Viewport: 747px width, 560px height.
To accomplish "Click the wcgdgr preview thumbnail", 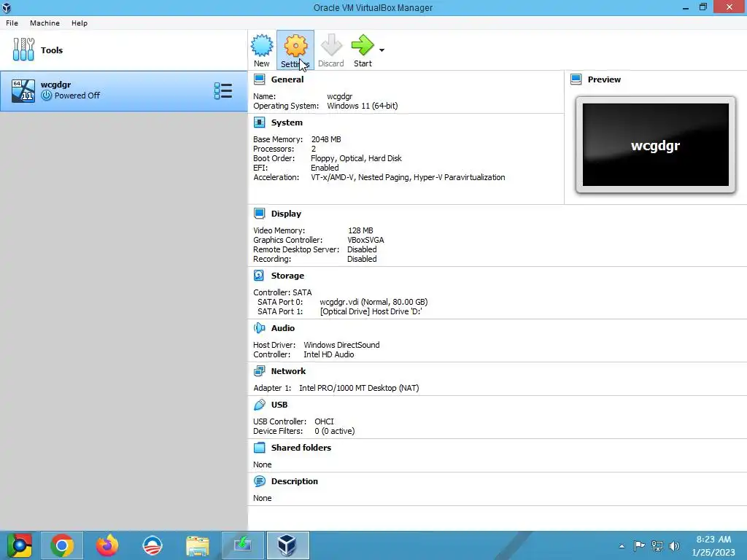I will click(x=656, y=145).
